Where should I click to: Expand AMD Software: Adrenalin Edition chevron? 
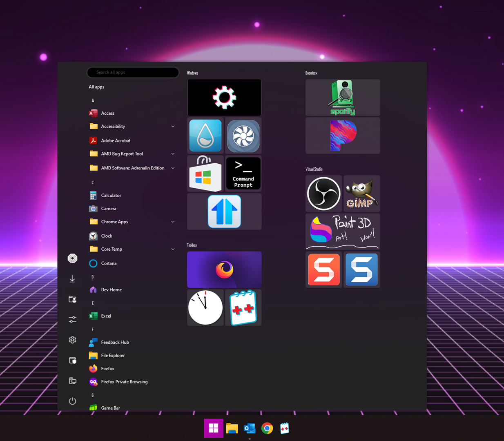173,168
